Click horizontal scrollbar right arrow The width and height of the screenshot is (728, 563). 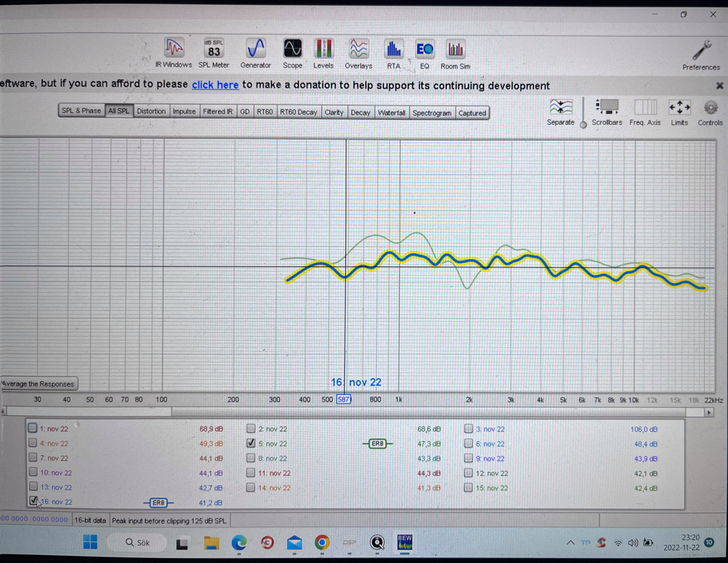pos(709,412)
